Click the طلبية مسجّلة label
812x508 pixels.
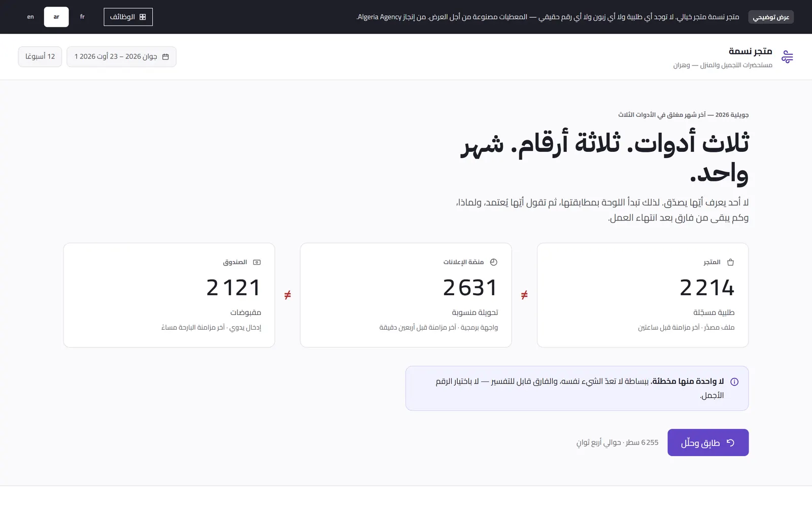coord(714,312)
